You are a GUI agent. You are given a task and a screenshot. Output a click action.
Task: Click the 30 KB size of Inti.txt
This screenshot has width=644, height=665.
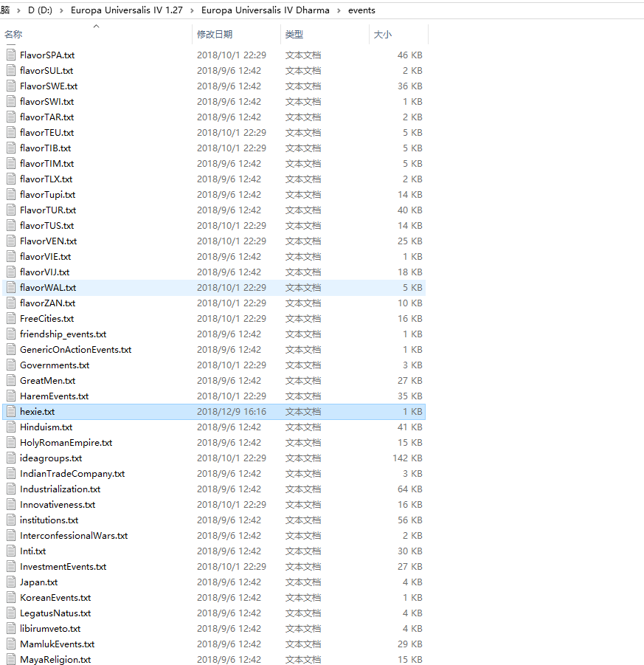pyautogui.click(x=410, y=551)
